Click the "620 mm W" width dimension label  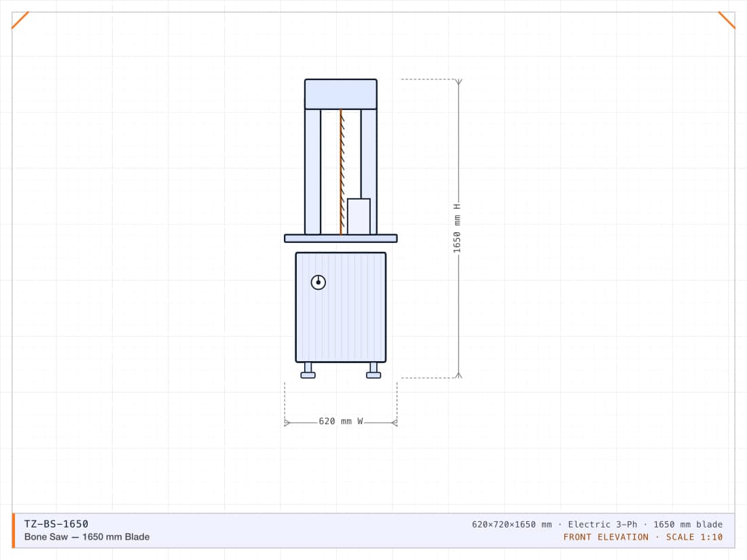coord(341,422)
